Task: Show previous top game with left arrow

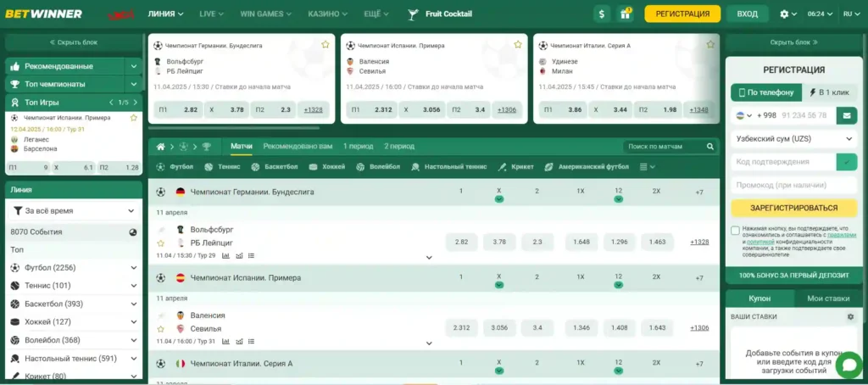Action: pyautogui.click(x=111, y=103)
